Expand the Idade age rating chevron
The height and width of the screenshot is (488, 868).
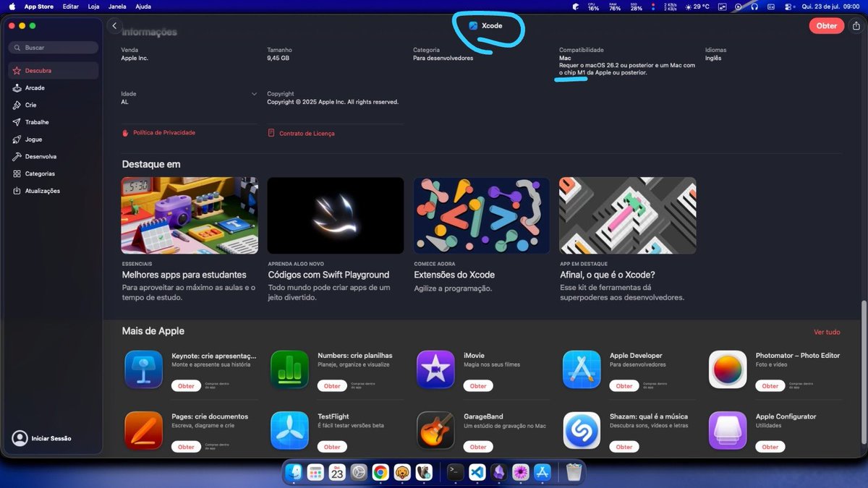254,94
